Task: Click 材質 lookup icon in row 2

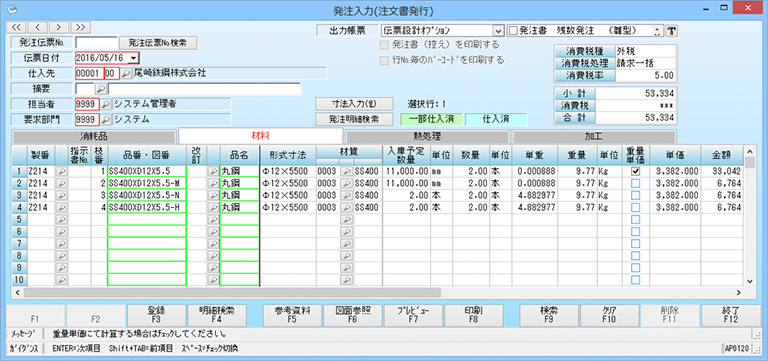Action: point(347,183)
